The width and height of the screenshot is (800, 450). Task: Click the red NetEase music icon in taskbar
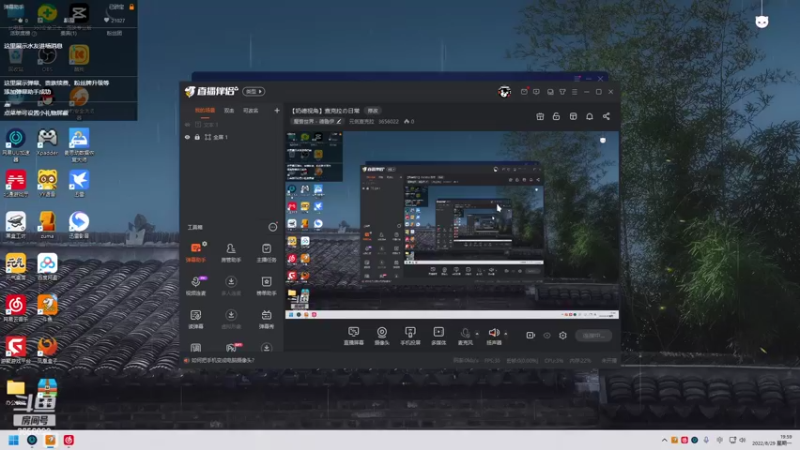click(x=68, y=440)
